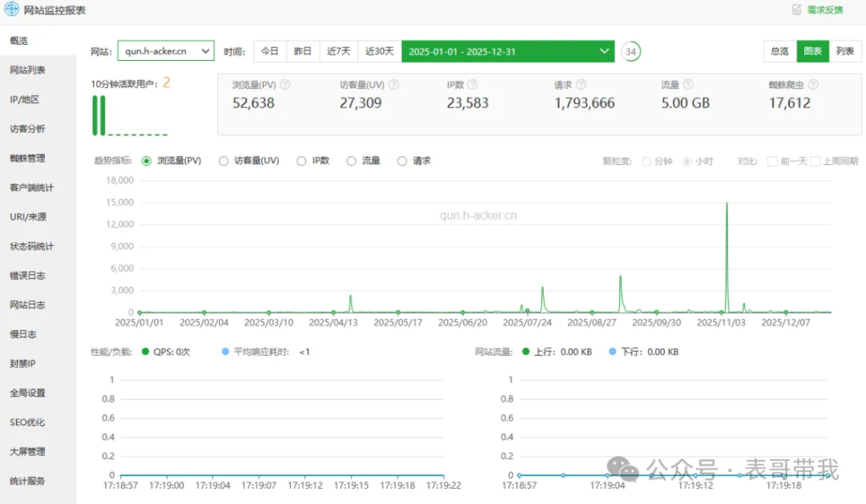Toggle the green QPS legend dot
This screenshot has width=866, height=504.
point(145,352)
